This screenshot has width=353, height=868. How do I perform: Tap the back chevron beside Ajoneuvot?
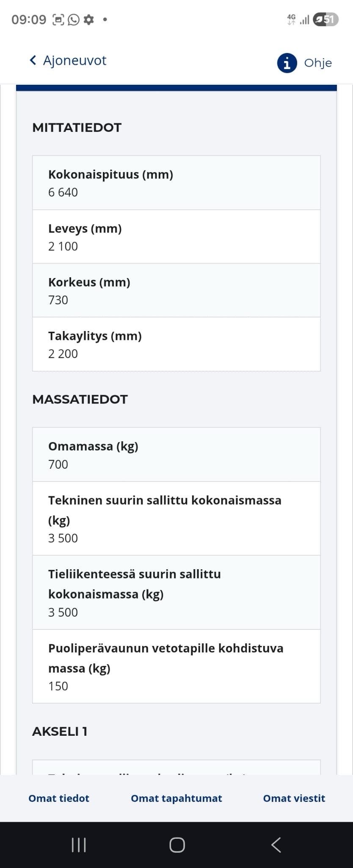[33, 60]
